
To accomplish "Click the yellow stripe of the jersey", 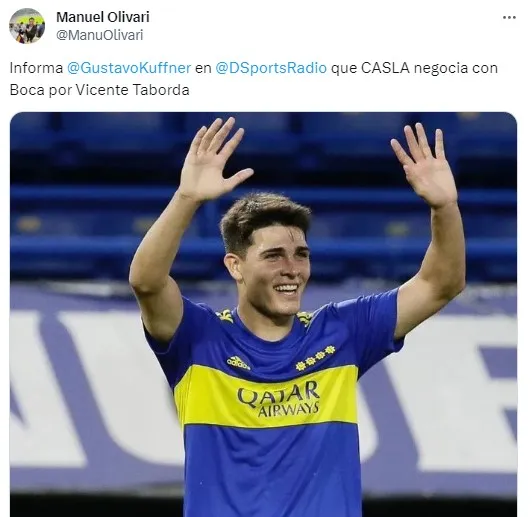I will click(266, 397).
